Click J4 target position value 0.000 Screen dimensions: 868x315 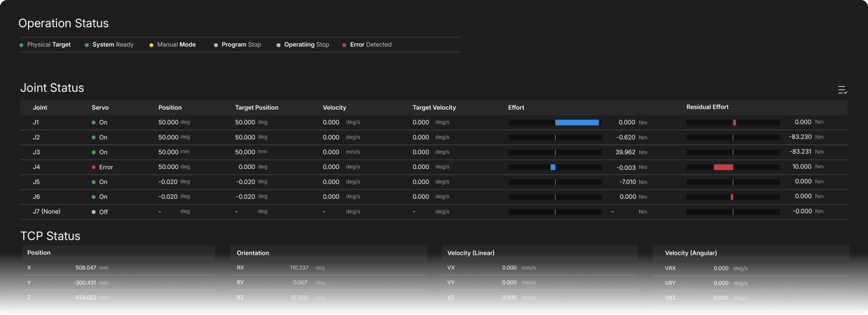(247, 167)
